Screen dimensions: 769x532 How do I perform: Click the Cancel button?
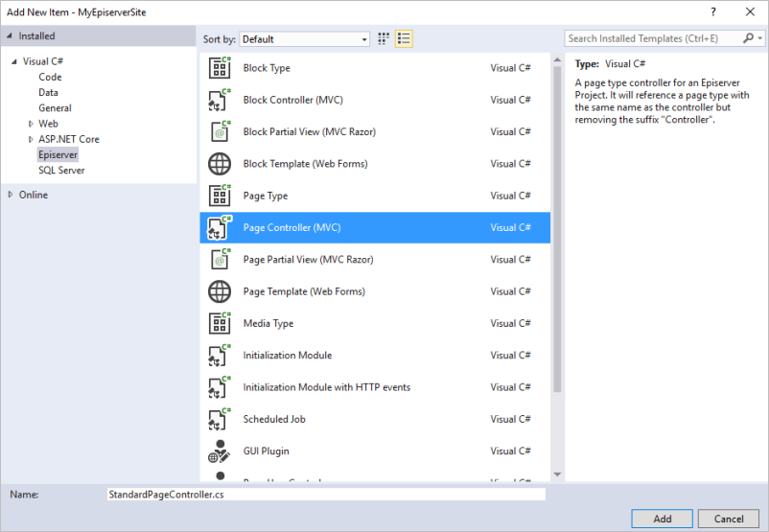coord(729,519)
